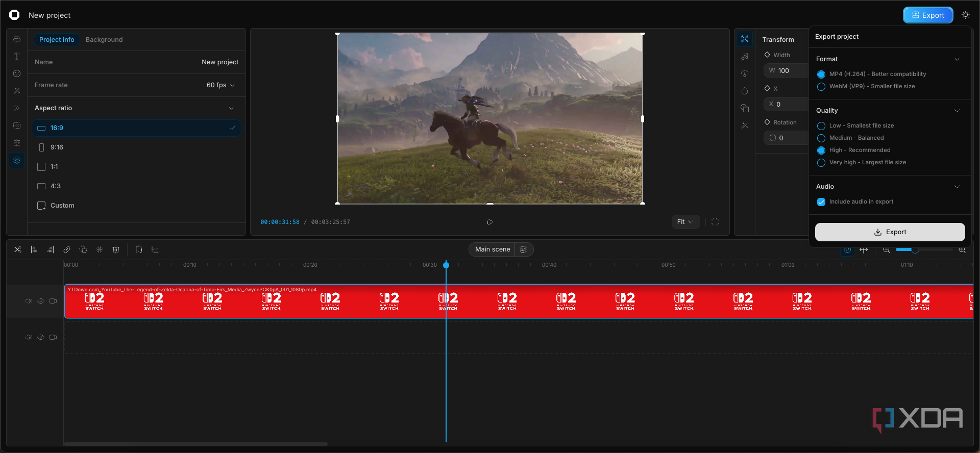980x453 pixels.
Task: Select the Custom aspect ratio
Action: click(136, 206)
